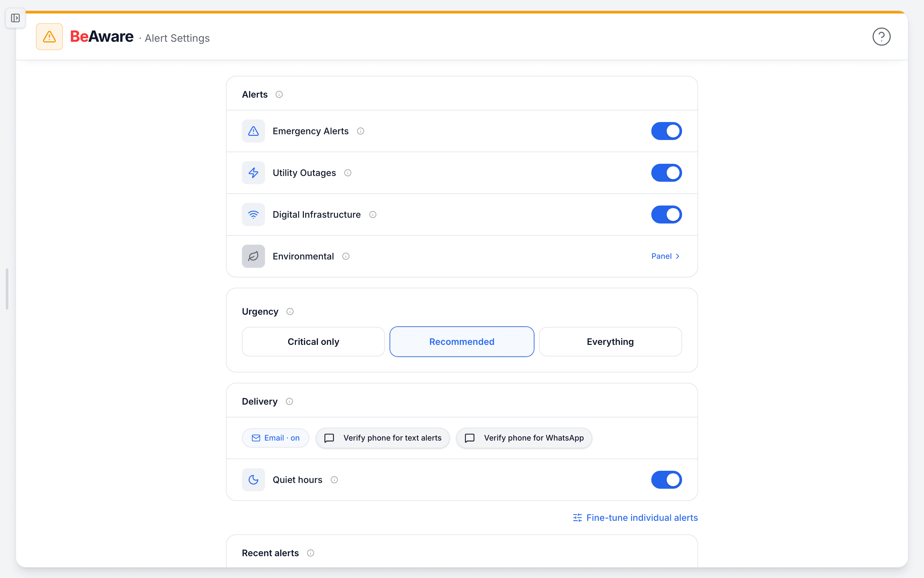The height and width of the screenshot is (578, 924).
Task: Verify phone for text alerts
Action: (x=382, y=438)
